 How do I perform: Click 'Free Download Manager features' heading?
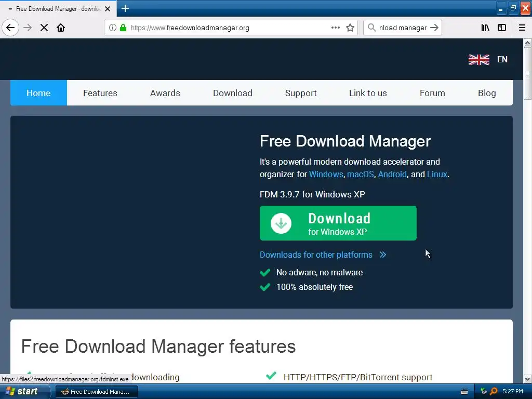click(158, 347)
